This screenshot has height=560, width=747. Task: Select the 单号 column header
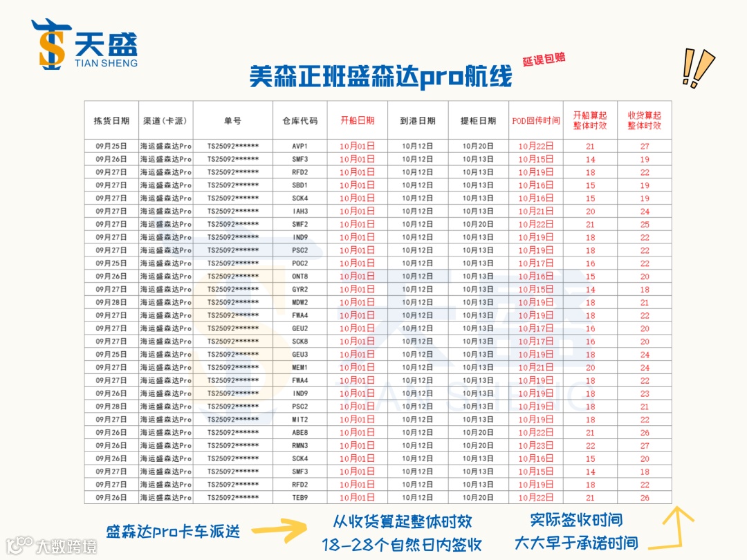pos(232,120)
